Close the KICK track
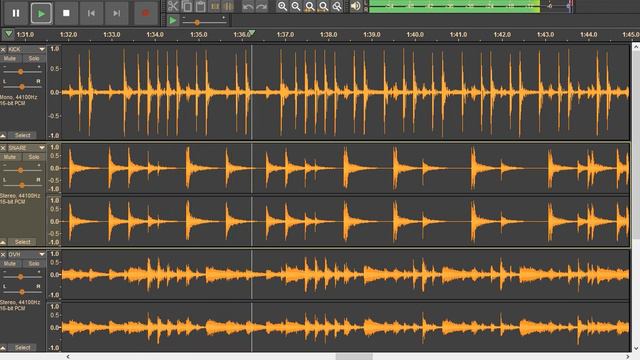The width and height of the screenshot is (640, 360). pos(3,49)
